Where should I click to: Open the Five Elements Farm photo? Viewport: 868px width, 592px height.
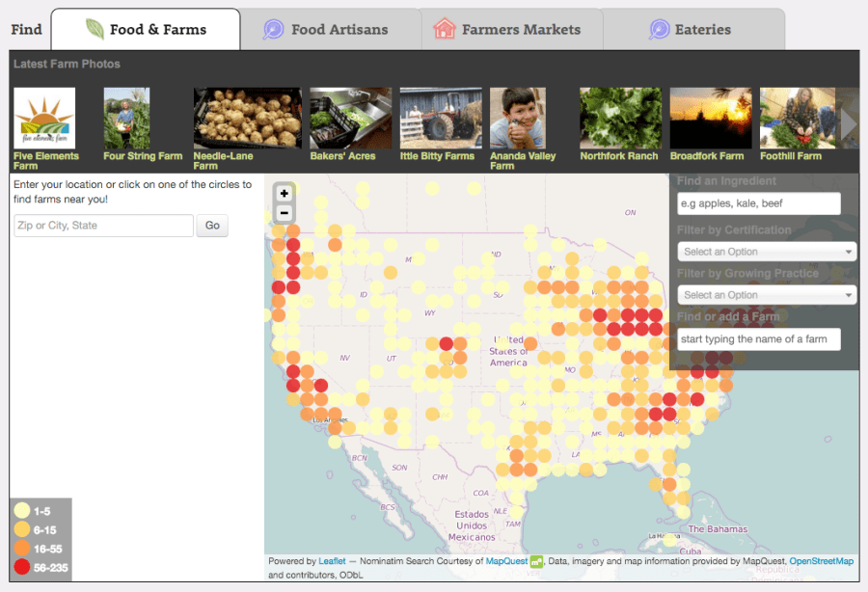coord(44,119)
